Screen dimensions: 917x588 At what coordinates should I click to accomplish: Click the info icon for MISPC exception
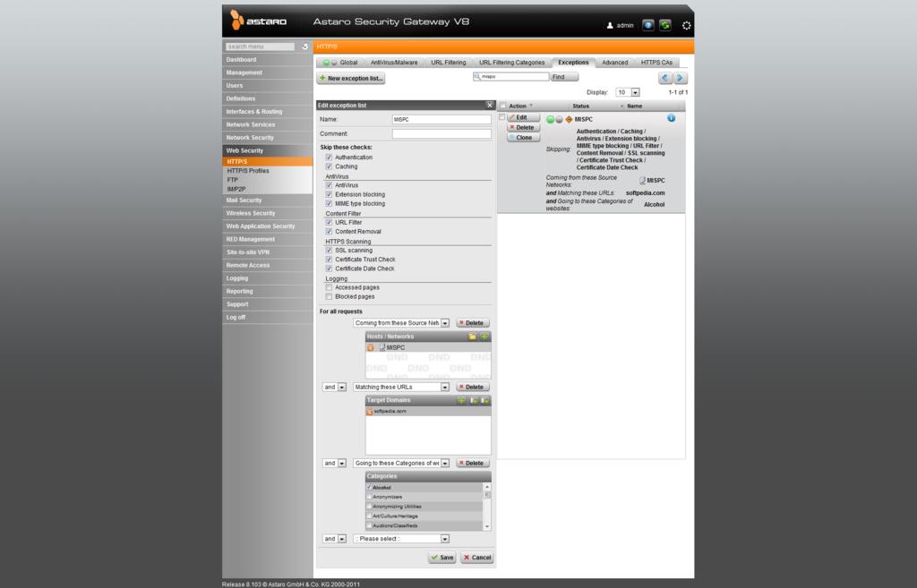671,118
